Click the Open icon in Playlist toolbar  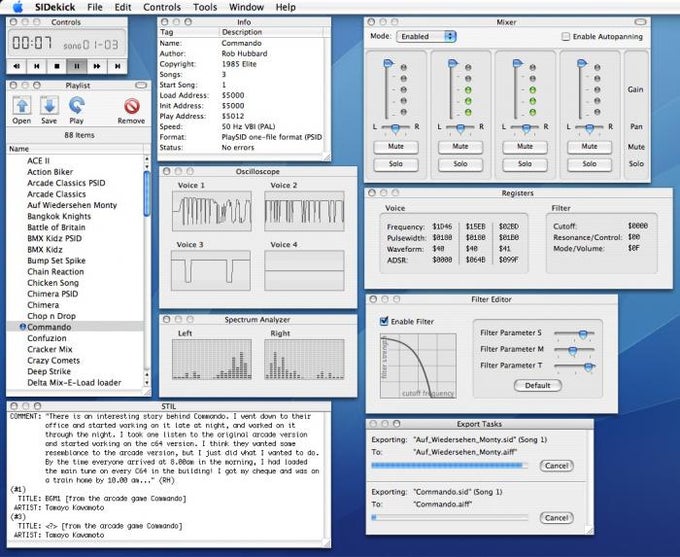tap(21, 106)
